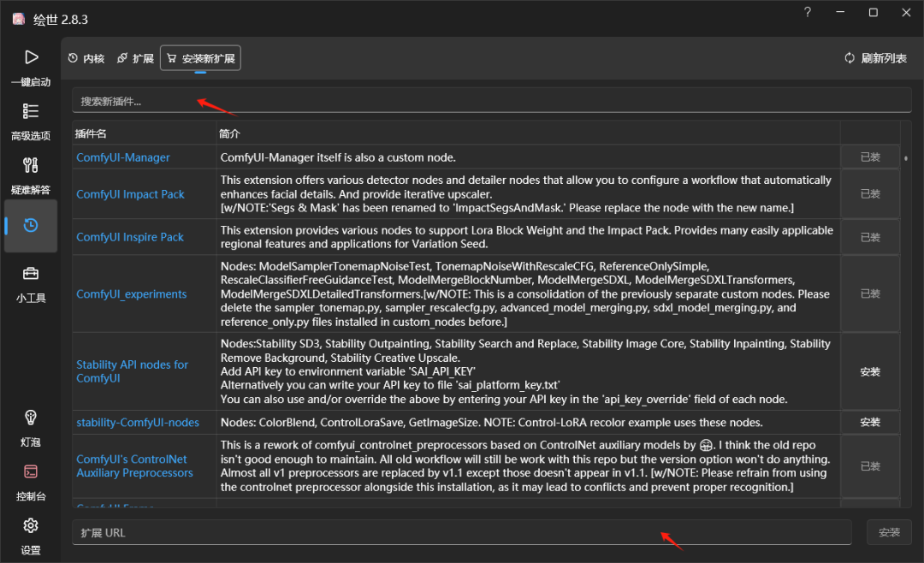Open the ComfyUI Impact Pack link
Image resolution: width=924 pixels, height=563 pixels.
pos(130,194)
